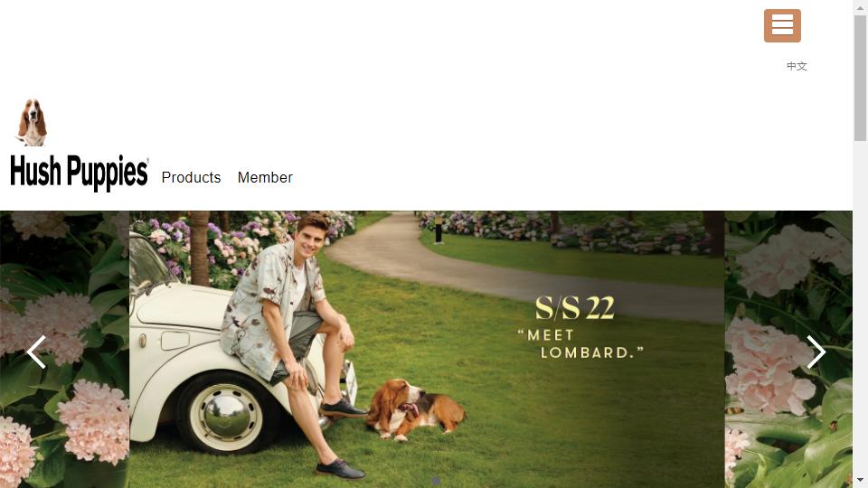Screen dimensions: 868x488
Task: Click the vertical scrollbar thumb
Action: (x=860, y=78)
